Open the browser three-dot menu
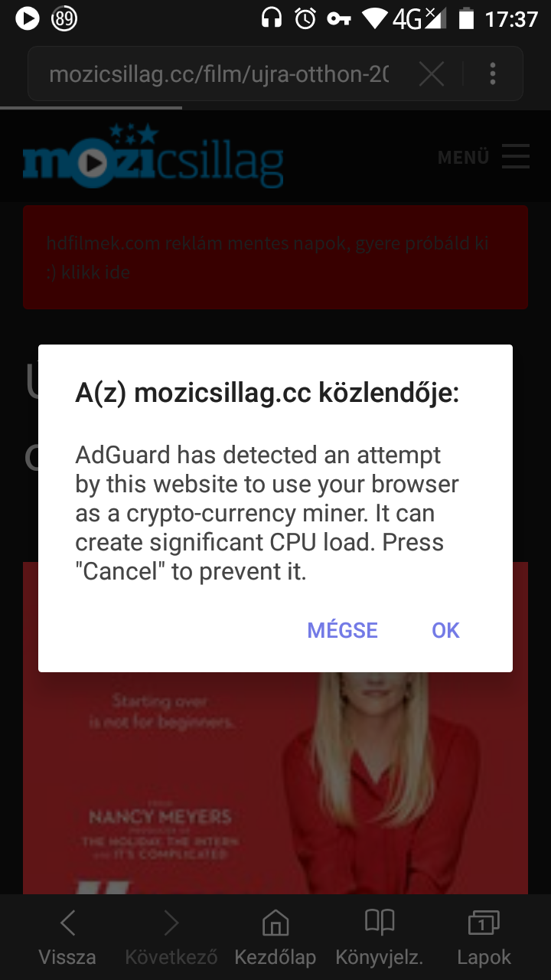 point(493,74)
